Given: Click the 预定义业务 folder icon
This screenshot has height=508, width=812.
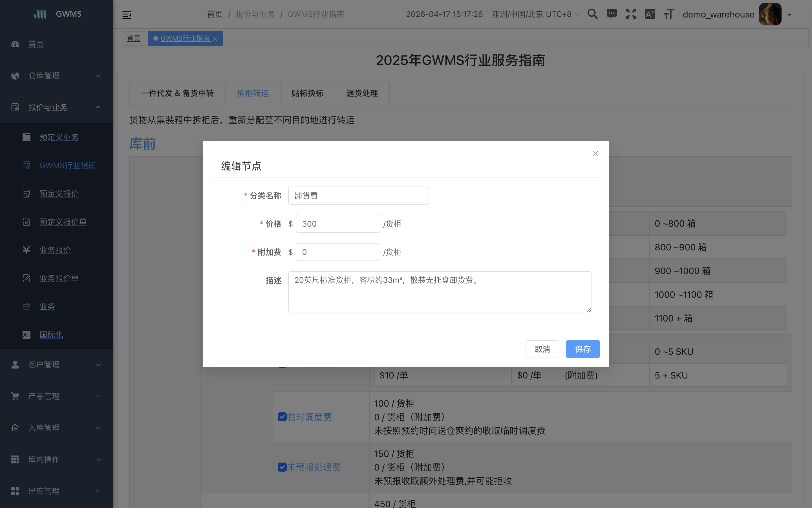Looking at the screenshot, I should [27, 137].
